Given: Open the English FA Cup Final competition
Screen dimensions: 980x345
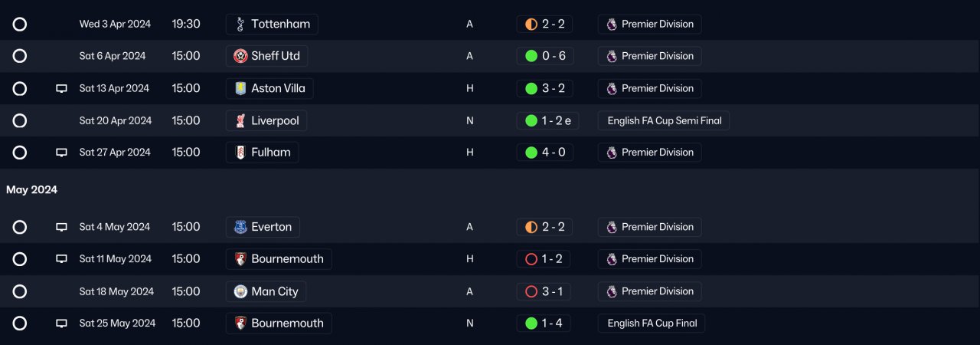Looking at the screenshot, I should pyautogui.click(x=652, y=324).
